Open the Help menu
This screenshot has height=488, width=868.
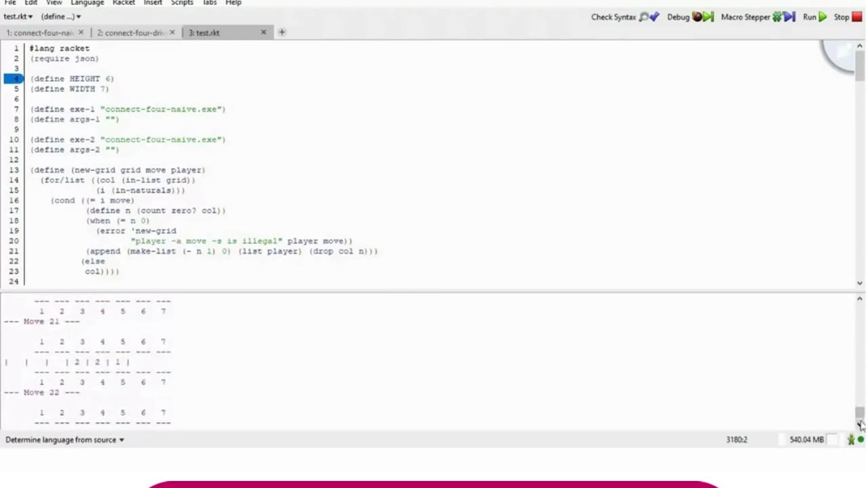pos(233,3)
